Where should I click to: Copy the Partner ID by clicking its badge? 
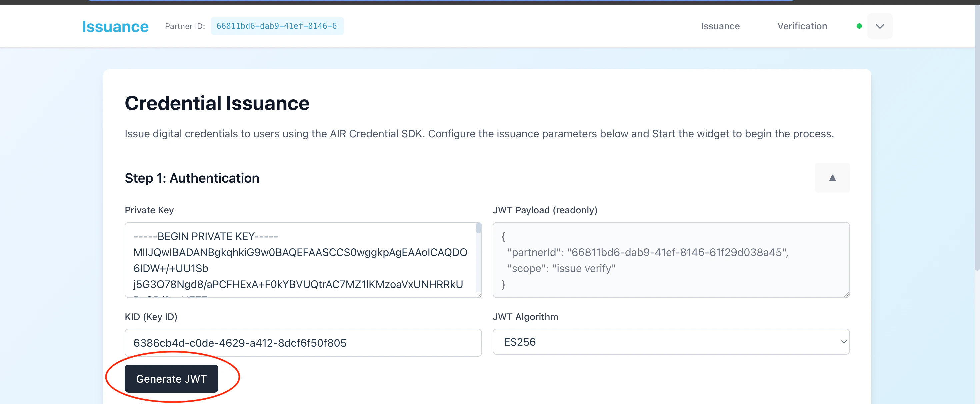point(277,26)
